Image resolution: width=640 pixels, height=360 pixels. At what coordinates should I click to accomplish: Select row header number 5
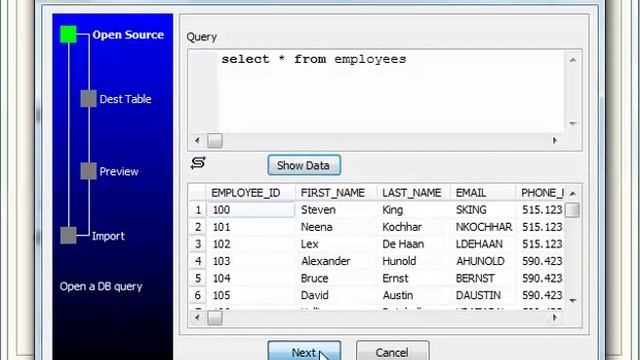tap(198, 278)
